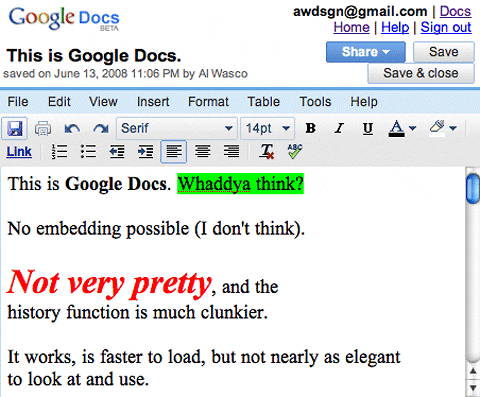This screenshot has width=480, height=397.
Task: Toggle bold formatting
Action: point(310,128)
